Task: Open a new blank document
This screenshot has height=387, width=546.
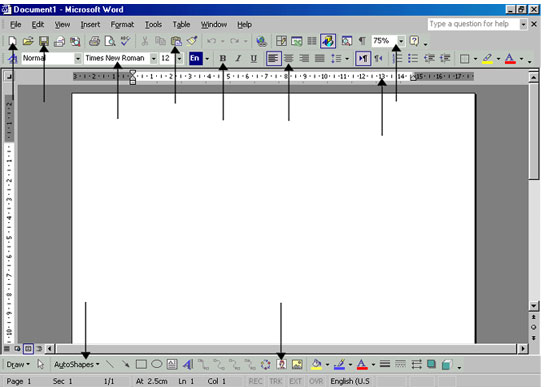Action: pyautogui.click(x=13, y=41)
